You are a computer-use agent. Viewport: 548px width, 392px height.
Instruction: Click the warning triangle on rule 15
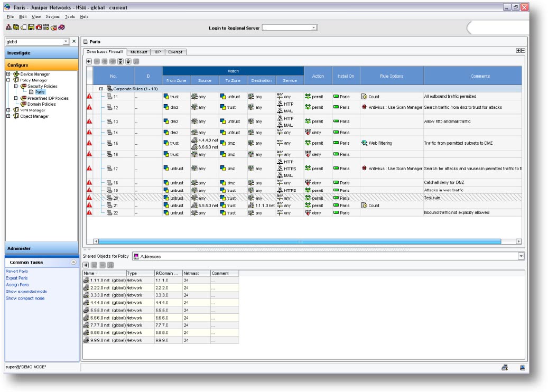pos(89,143)
